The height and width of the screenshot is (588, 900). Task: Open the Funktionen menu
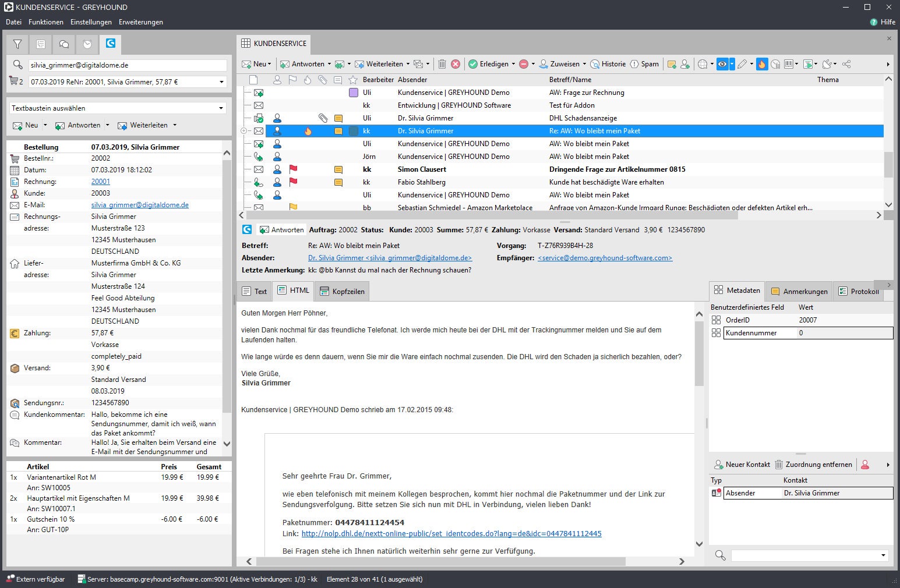coord(46,22)
